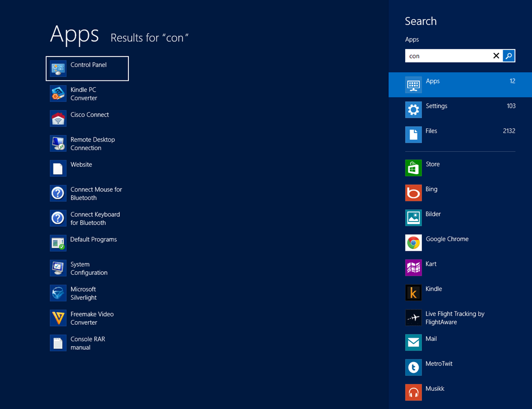The image size is (532, 409).
Task: Open the Control Panel icon
Action: [58, 69]
